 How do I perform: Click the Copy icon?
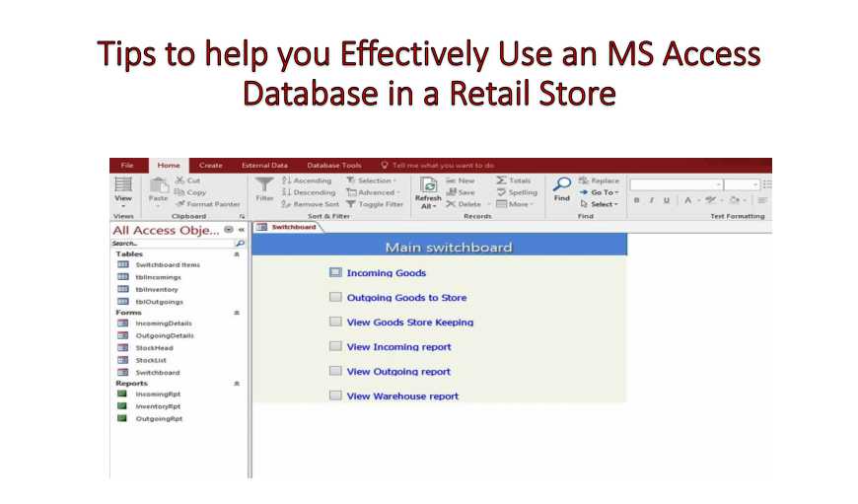(x=179, y=192)
